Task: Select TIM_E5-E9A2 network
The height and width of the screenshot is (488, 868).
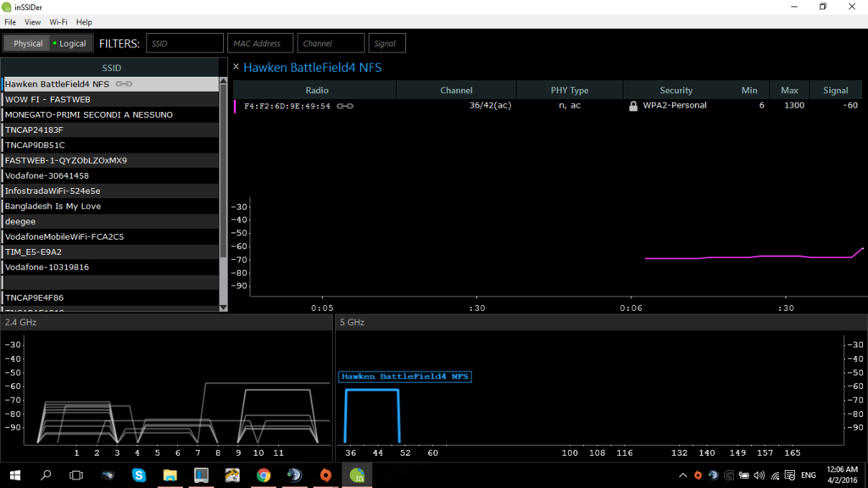Action: 110,252
